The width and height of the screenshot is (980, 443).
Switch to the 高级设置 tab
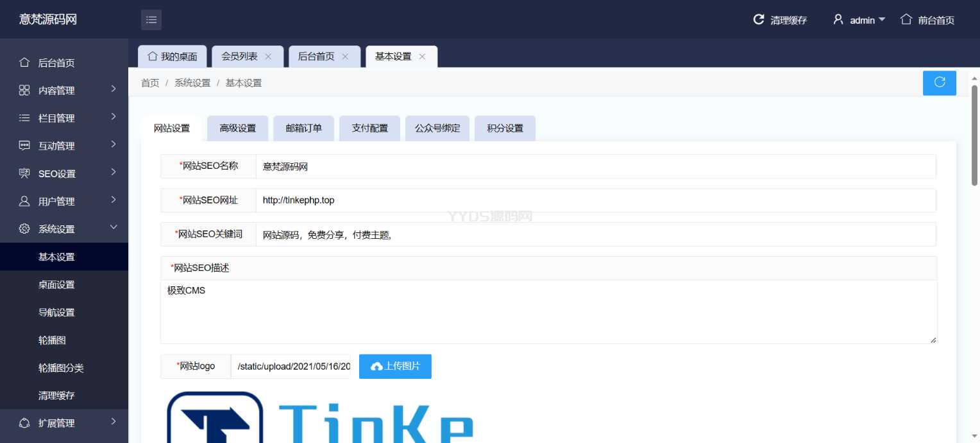coord(237,128)
